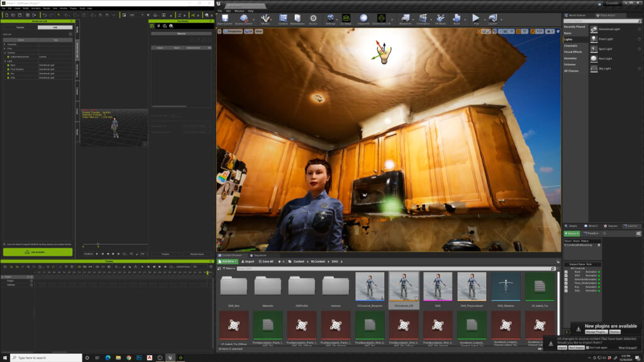Open the Content browser toolbar button
This screenshot has width=644, height=362.
click(283, 19)
